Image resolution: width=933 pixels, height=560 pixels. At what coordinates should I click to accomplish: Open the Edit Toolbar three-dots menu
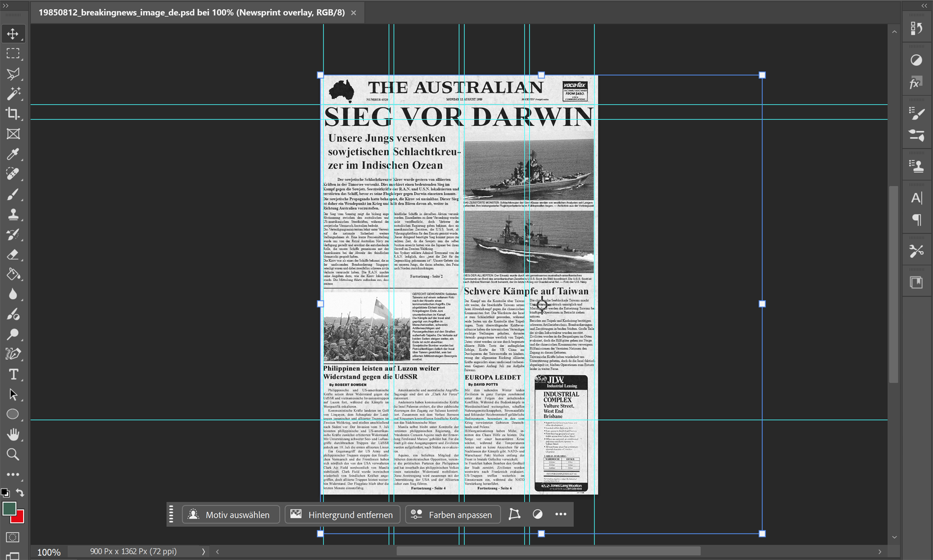click(13, 474)
